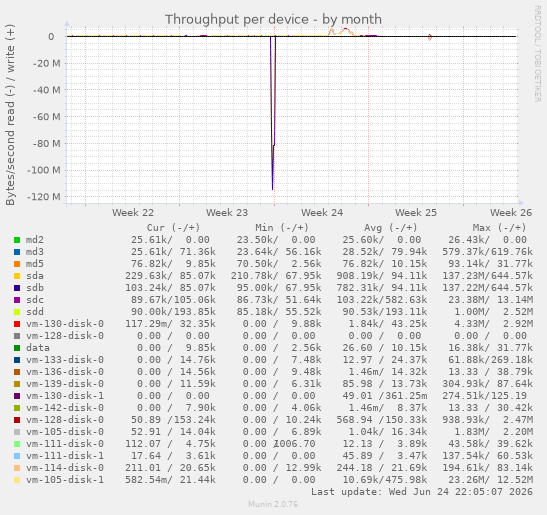Click the 'vm-114-disk-0' legend label
547x515 pixels.
(65, 468)
